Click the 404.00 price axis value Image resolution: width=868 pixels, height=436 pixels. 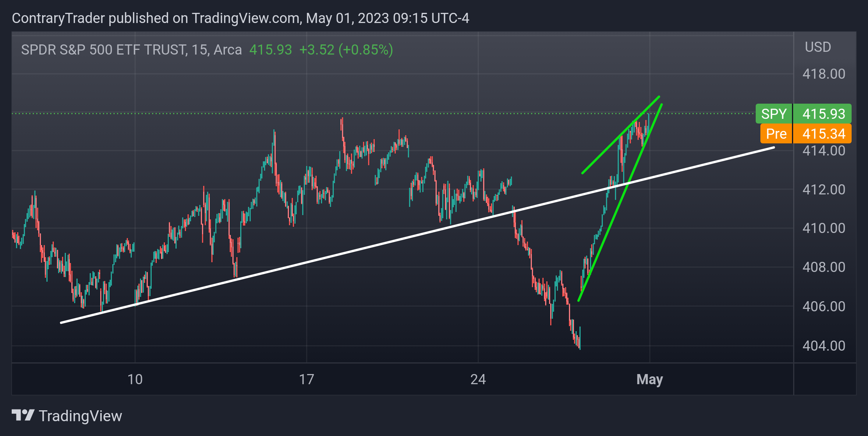point(824,346)
